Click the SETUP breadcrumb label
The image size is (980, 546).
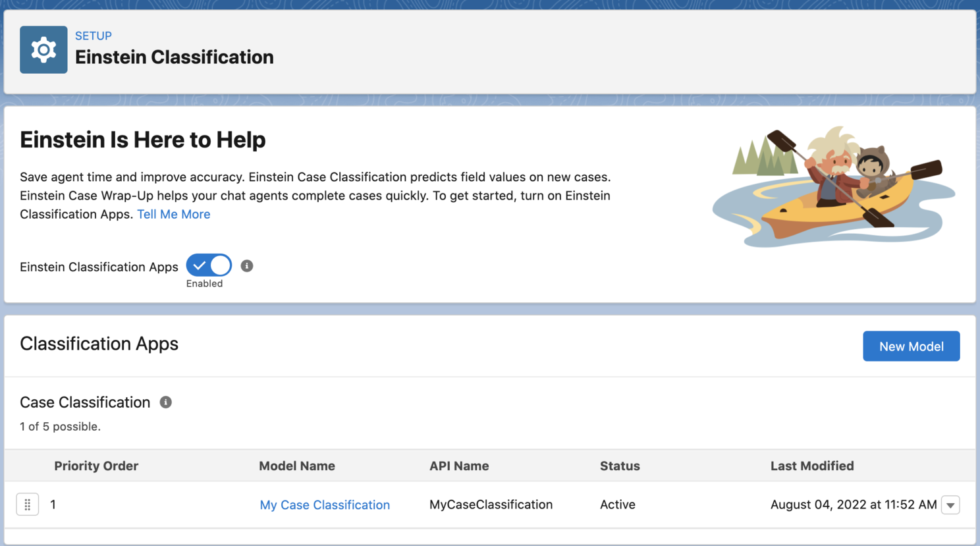point(94,36)
